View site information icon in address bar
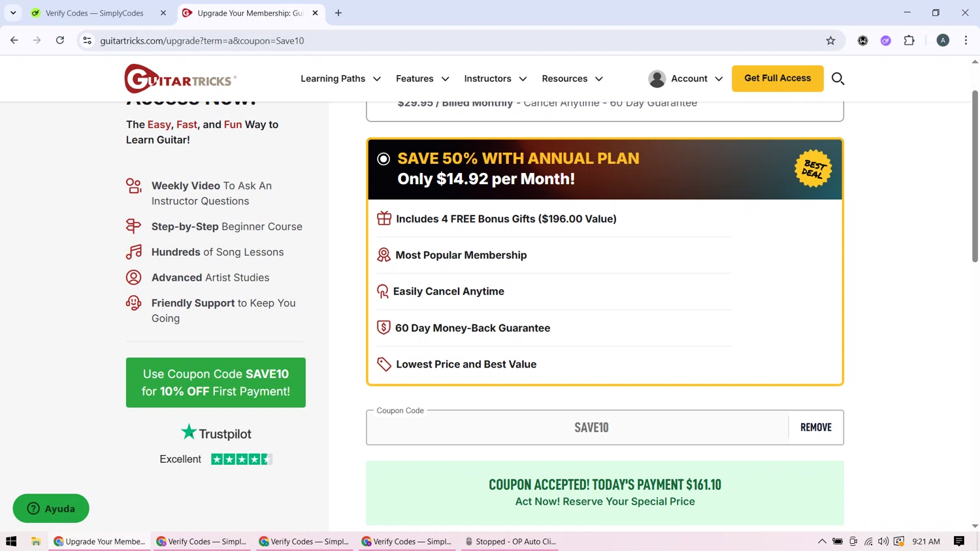The height and width of the screenshot is (551, 980). click(x=87, y=40)
